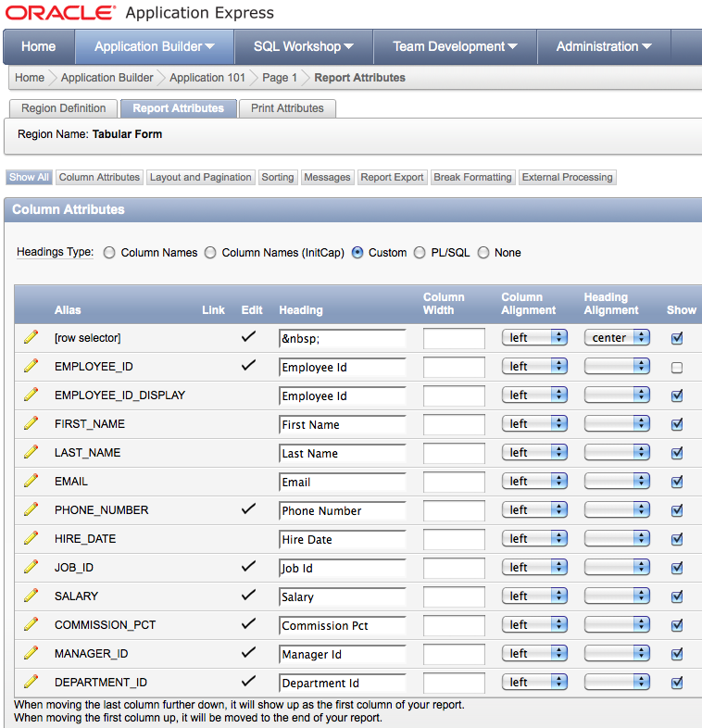Click the Heading field containing Commission Pct
This screenshot has width=702, height=728.
click(343, 626)
